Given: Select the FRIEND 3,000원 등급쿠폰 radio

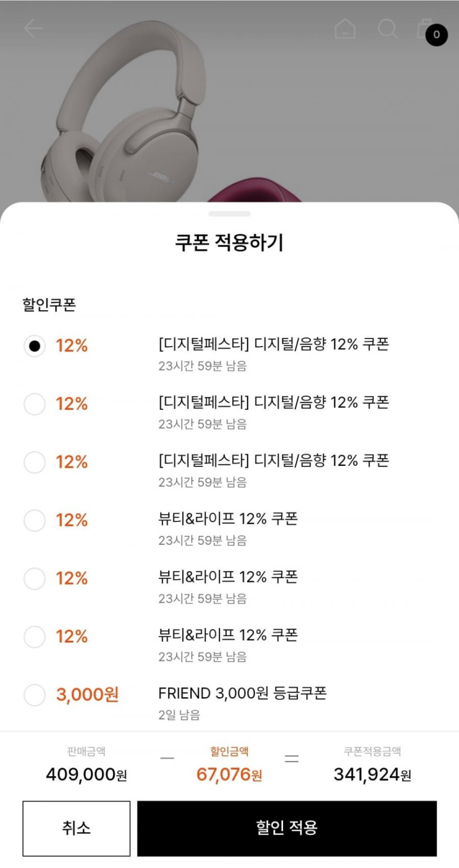Looking at the screenshot, I should pyautogui.click(x=35, y=695).
